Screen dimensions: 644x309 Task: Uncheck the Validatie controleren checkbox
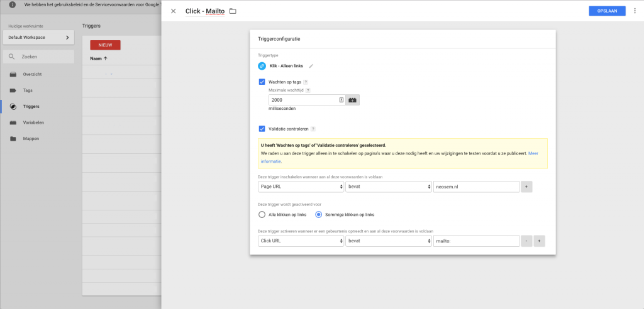click(262, 129)
